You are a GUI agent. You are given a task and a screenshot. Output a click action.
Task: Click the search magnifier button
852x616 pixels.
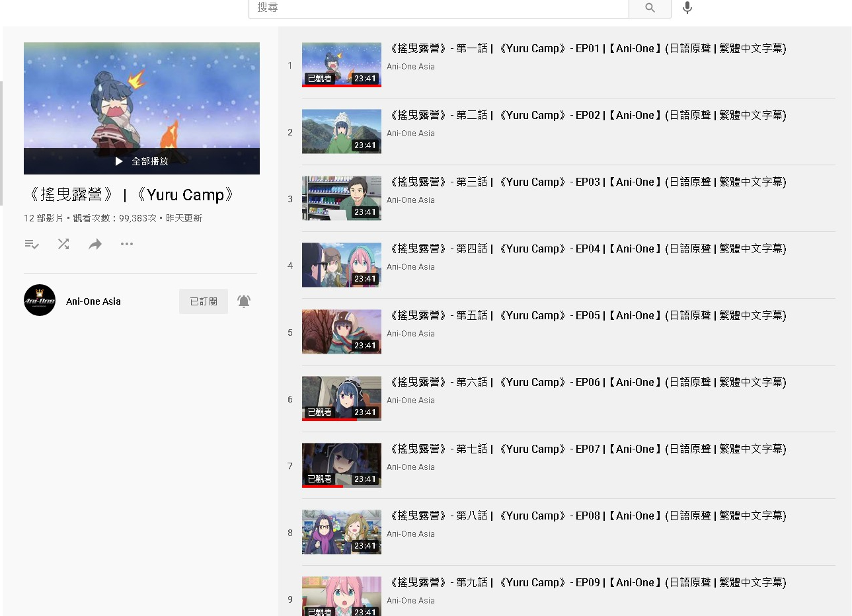pos(650,8)
